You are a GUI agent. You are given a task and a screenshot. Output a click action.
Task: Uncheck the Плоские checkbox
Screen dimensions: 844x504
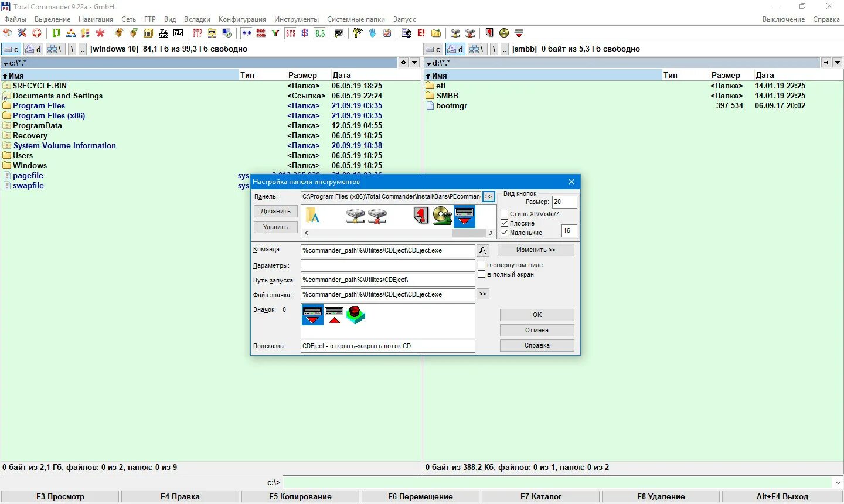tap(504, 223)
